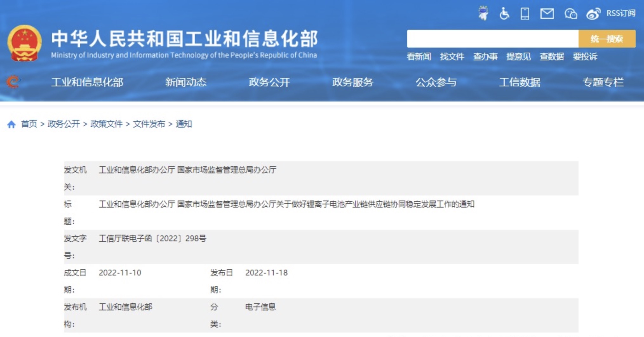Click the 统一搜索 button
The width and height of the screenshot is (644, 337).
click(x=607, y=39)
